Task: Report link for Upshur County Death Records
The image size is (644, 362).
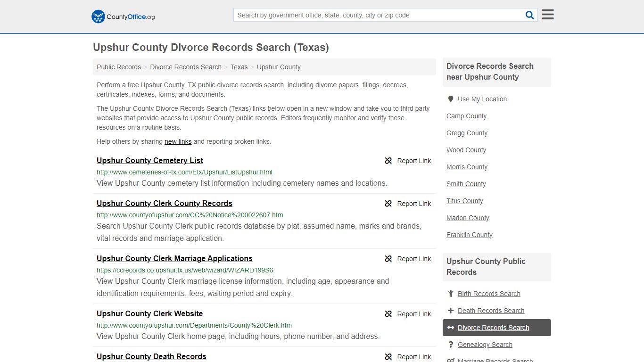Action: 414,357
